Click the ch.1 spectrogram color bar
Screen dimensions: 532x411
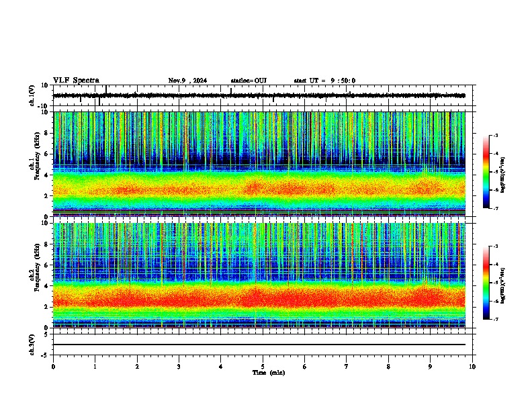pyautogui.click(x=486, y=172)
